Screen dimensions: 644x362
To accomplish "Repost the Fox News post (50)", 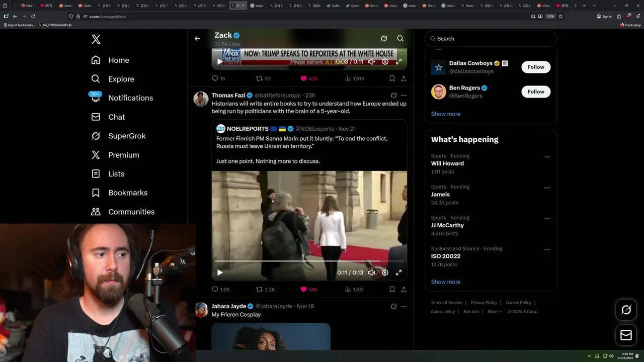I will pos(263,78).
